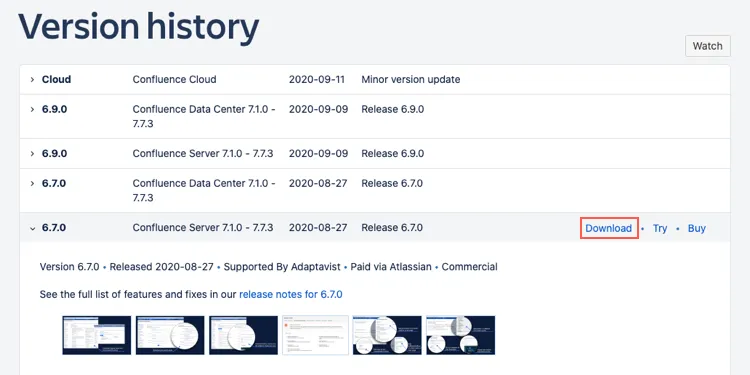Open the second screenshot thumbnail
Viewport: 750px width, 375px height.
coord(170,335)
